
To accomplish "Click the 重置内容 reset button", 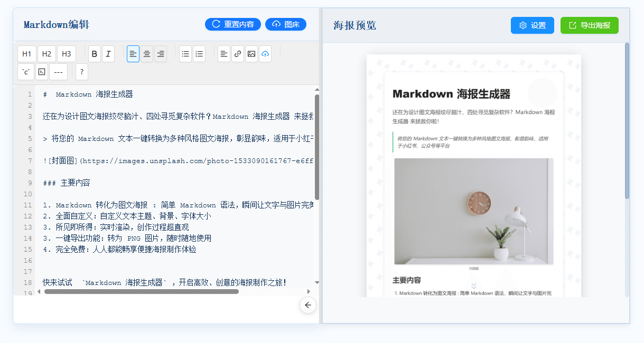I will pos(232,24).
